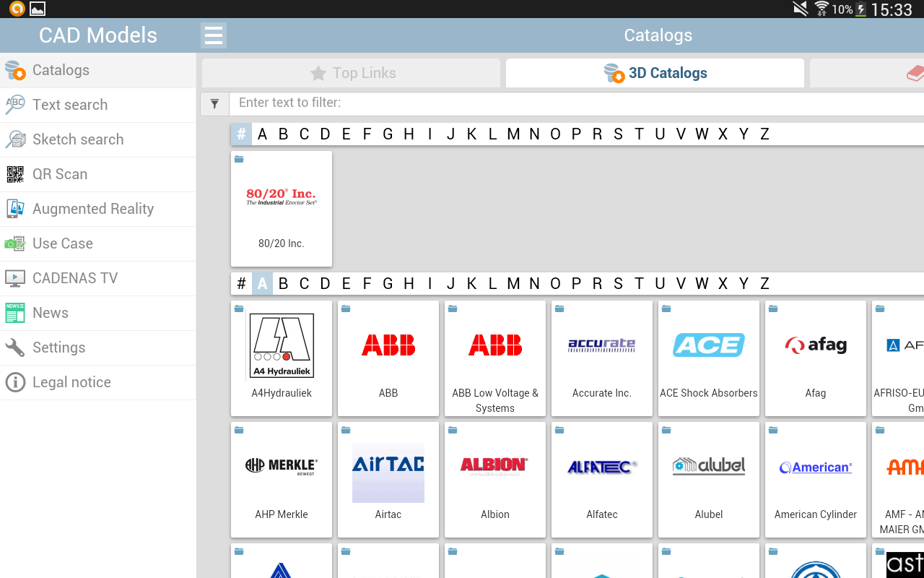
Task: Click the 'ACE Shock Absorbers' name
Action: [709, 393]
